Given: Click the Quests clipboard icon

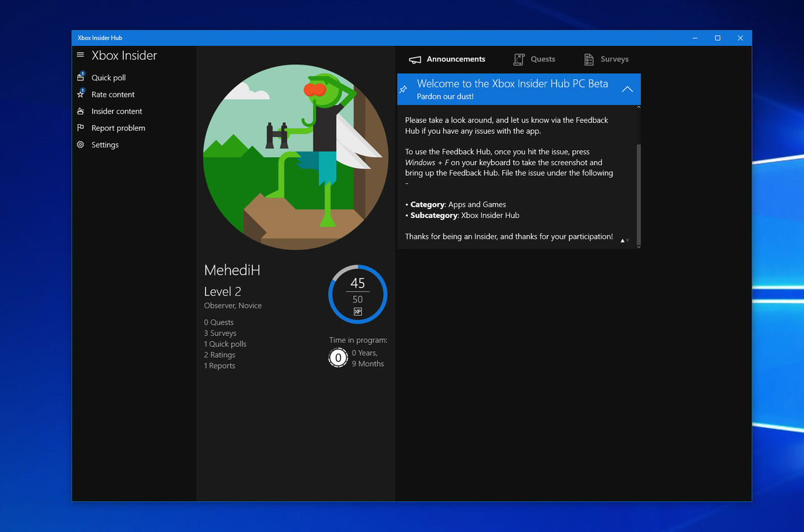Looking at the screenshot, I should click(x=519, y=59).
